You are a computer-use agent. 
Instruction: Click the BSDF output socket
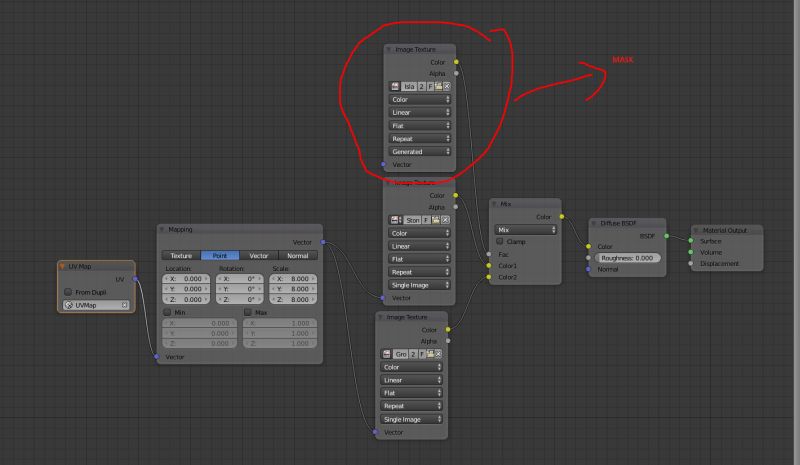[666, 236]
